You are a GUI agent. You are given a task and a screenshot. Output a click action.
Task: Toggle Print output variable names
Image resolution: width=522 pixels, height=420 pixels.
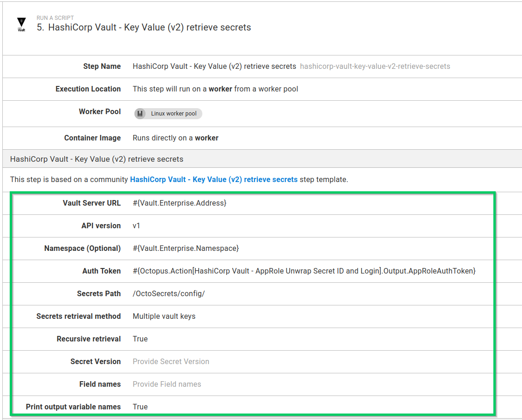tap(140, 407)
